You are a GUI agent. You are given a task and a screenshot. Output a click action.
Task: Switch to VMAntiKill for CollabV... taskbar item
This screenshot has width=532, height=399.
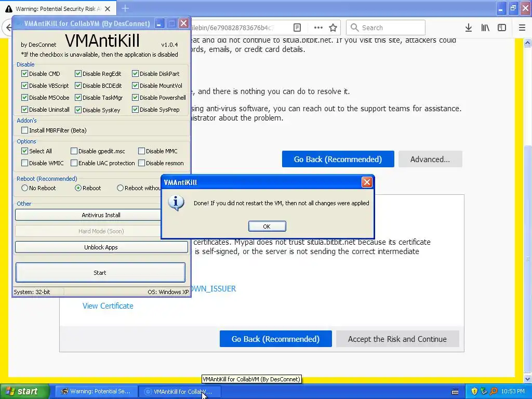(x=179, y=391)
